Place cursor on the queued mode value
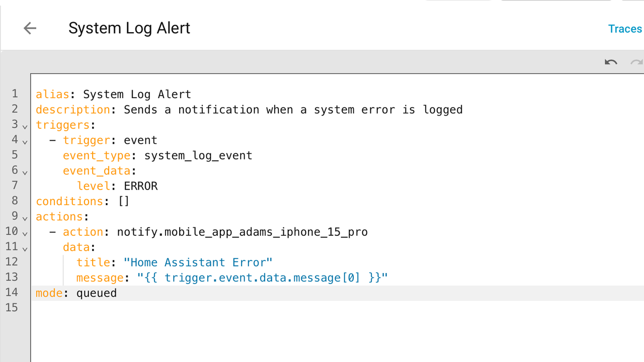 (96, 293)
